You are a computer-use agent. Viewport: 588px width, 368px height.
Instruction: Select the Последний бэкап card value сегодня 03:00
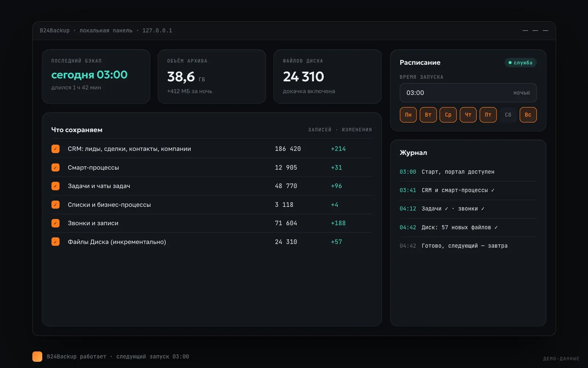(x=89, y=75)
